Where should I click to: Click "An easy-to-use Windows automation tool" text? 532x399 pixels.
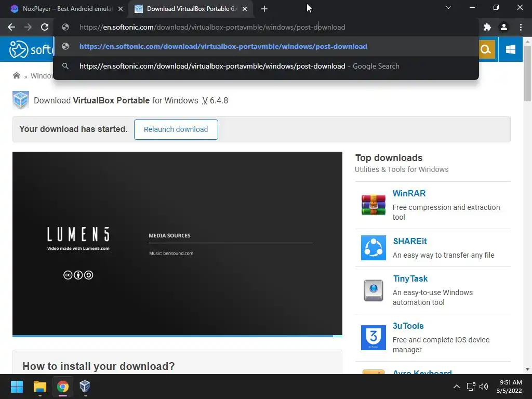click(x=433, y=297)
